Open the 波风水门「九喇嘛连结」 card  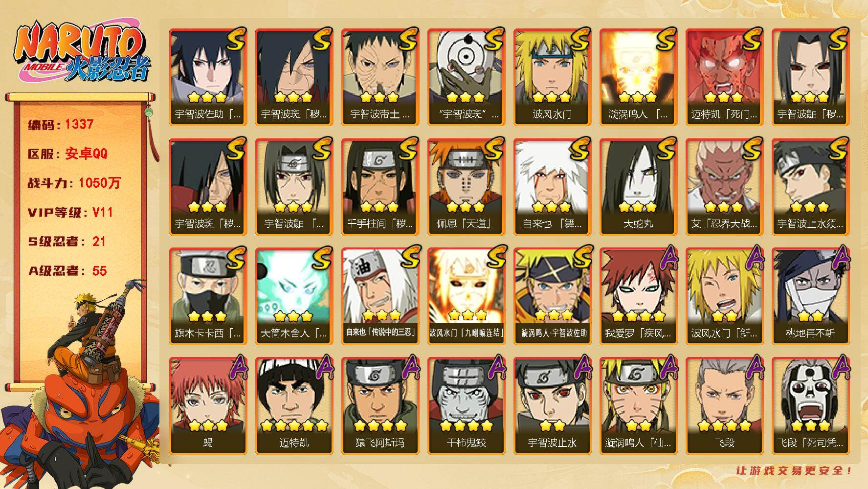pyautogui.click(x=466, y=296)
